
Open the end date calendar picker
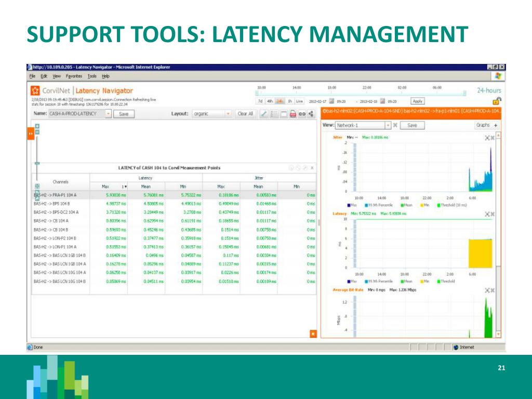coord(383,101)
